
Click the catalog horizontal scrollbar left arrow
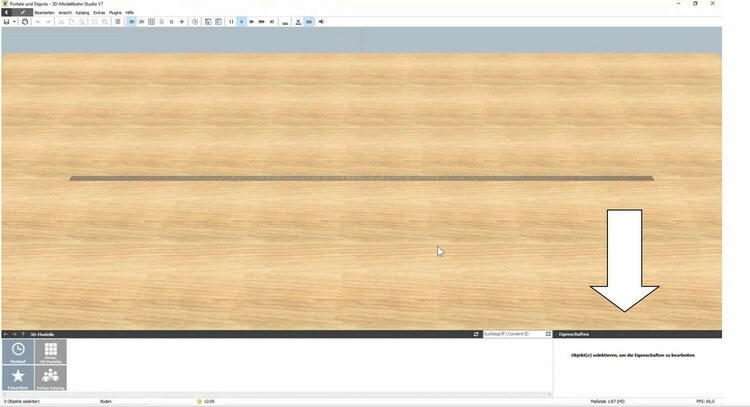click(4, 395)
